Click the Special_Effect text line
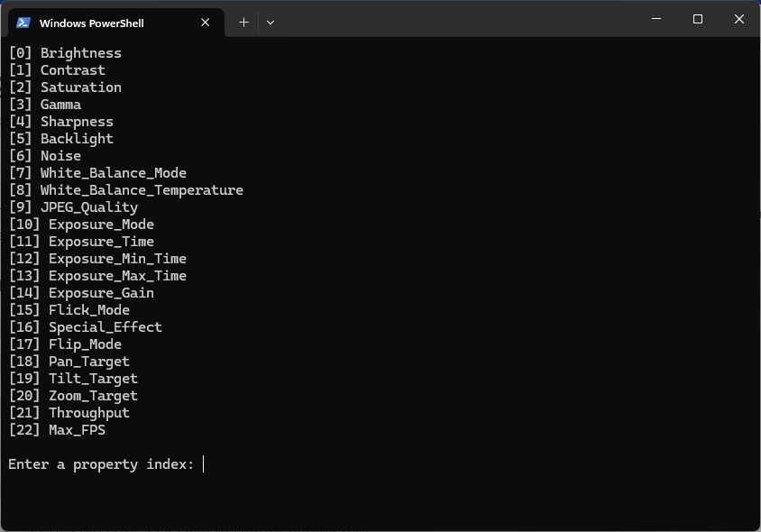Image resolution: width=761 pixels, height=532 pixels. click(105, 327)
